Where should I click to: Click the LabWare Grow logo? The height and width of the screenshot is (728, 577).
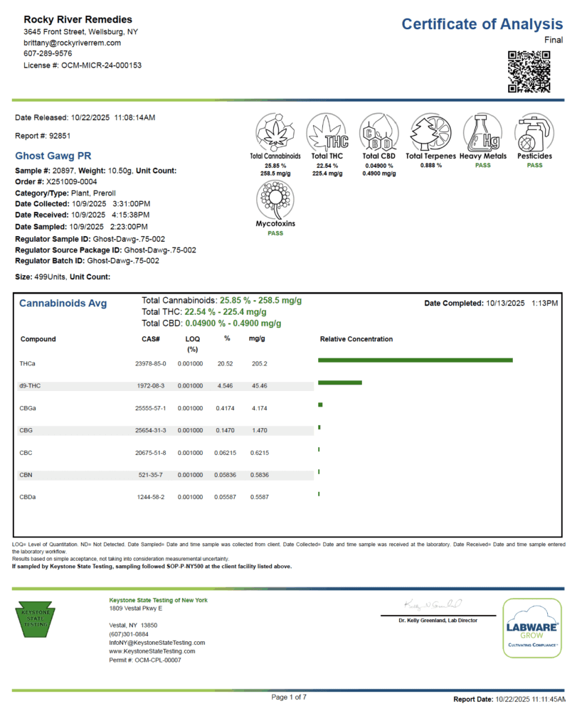click(531, 627)
